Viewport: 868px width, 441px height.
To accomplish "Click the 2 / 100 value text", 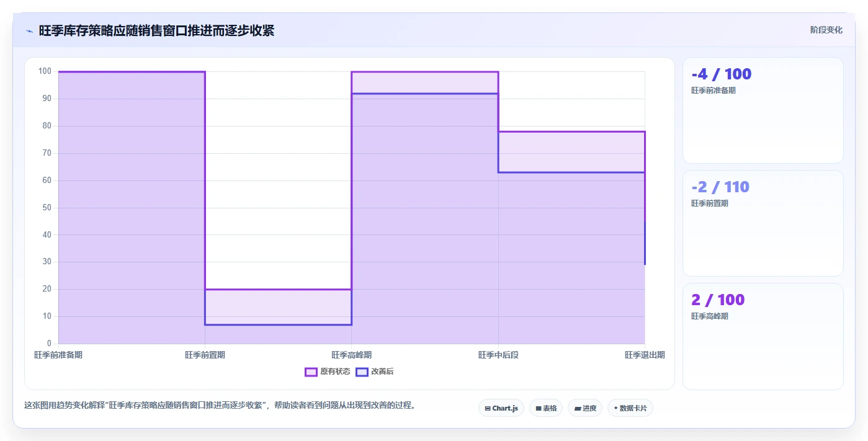I will pyautogui.click(x=718, y=300).
